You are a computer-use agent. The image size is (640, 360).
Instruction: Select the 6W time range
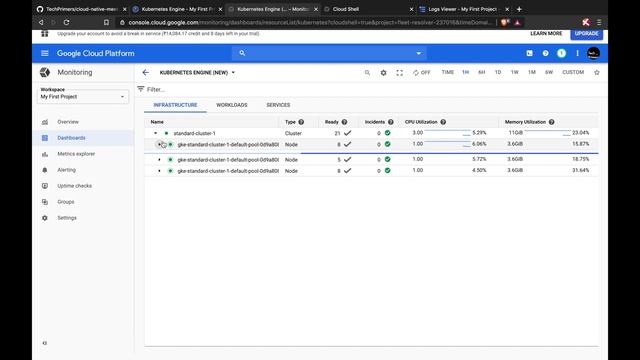pyautogui.click(x=549, y=72)
